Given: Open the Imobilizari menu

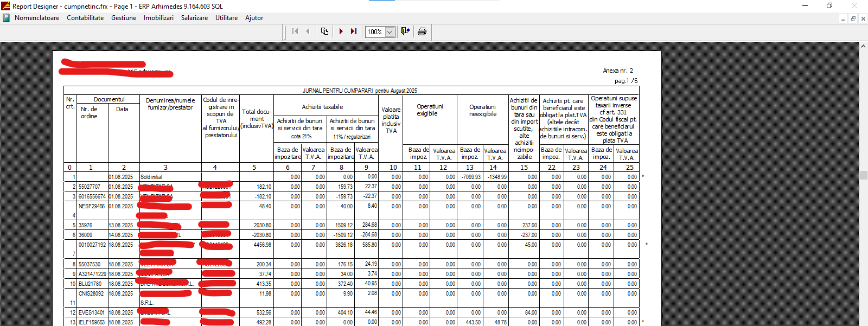Looking at the screenshot, I should coord(158,18).
